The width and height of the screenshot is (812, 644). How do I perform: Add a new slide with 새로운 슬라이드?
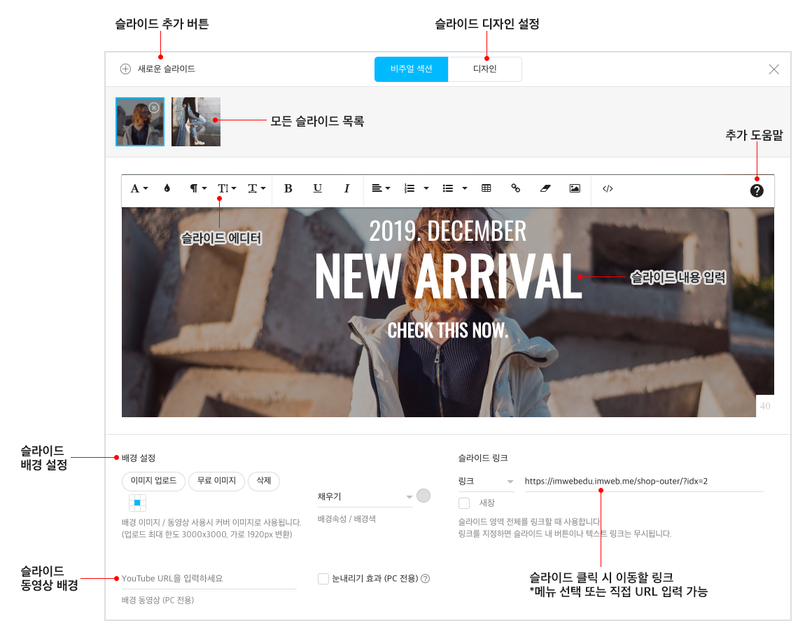pyautogui.click(x=157, y=69)
